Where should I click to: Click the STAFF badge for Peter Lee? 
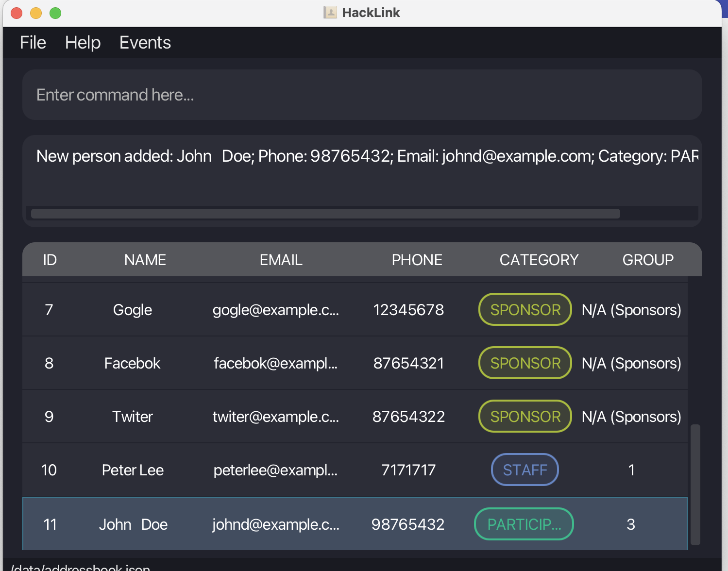[x=525, y=470]
